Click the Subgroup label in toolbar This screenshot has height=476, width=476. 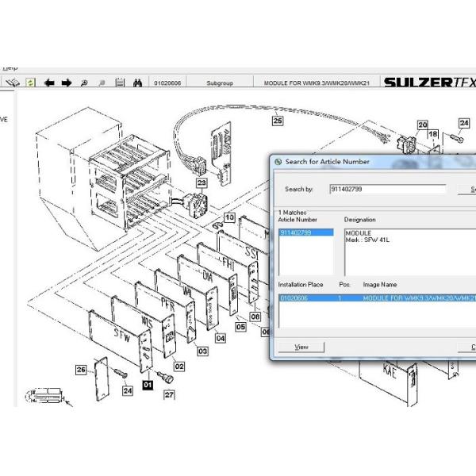220,83
